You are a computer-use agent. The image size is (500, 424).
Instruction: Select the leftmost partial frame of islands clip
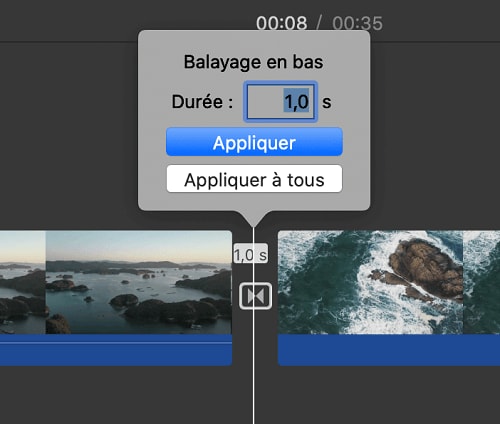[x=22, y=282]
